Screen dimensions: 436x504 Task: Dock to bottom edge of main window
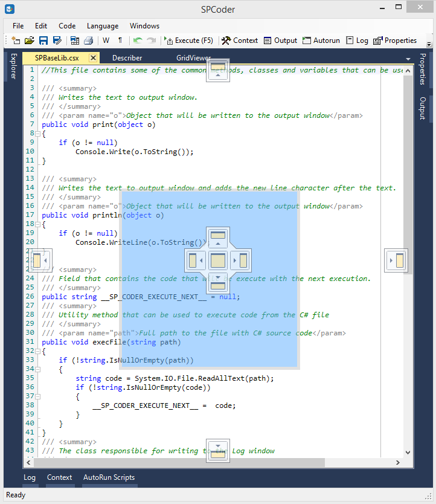coord(218,451)
